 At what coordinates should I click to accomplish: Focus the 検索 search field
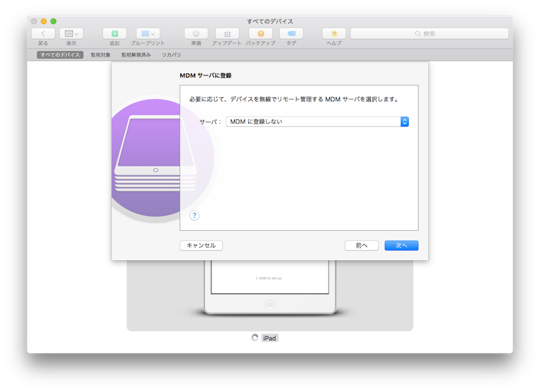tap(429, 33)
